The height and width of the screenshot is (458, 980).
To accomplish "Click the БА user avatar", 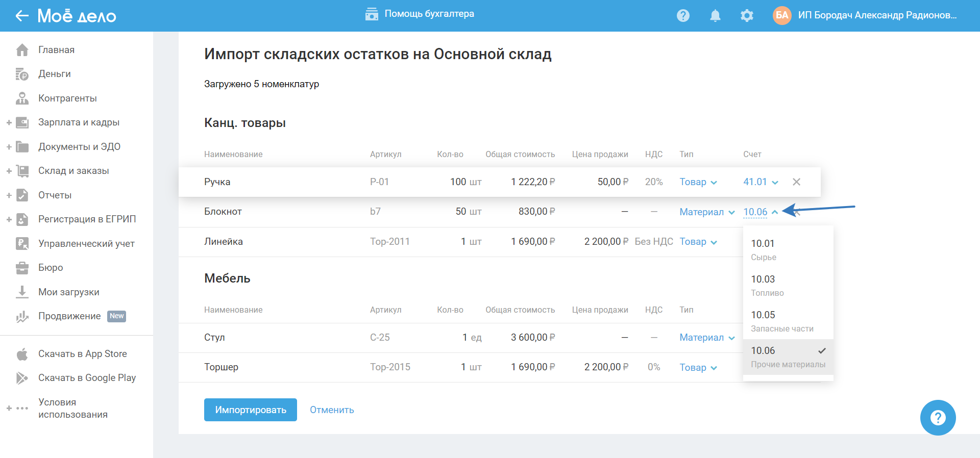I will tap(782, 15).
